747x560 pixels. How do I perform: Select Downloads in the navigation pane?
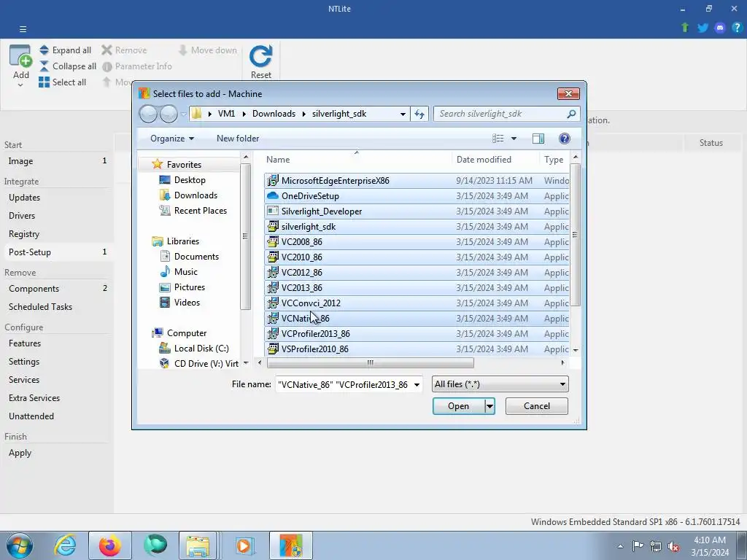click(196, 195)
